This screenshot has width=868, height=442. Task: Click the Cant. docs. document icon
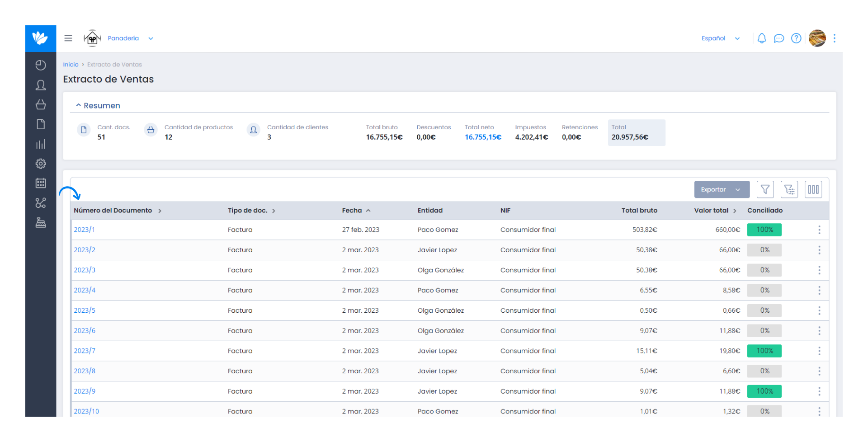pyautogui.click(x=84, y=130)
